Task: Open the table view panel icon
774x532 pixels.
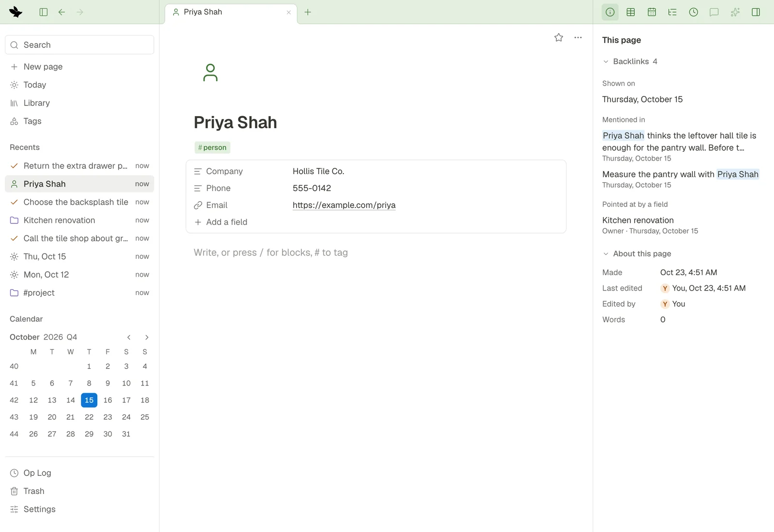Action: (x=631, y=12)
